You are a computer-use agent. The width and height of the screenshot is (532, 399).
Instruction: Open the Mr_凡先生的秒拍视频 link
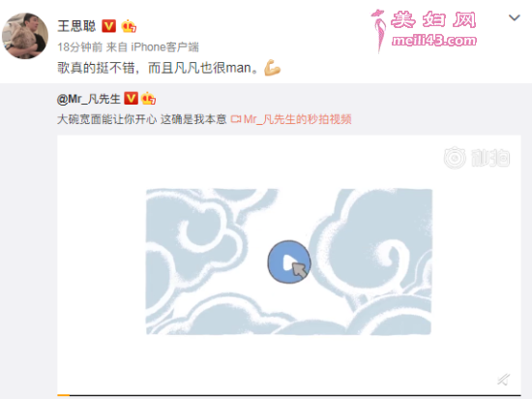[x=298, y=119]
